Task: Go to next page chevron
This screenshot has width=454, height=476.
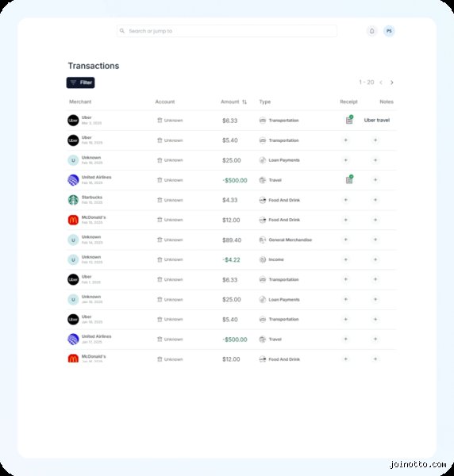Action: [392, 83]
